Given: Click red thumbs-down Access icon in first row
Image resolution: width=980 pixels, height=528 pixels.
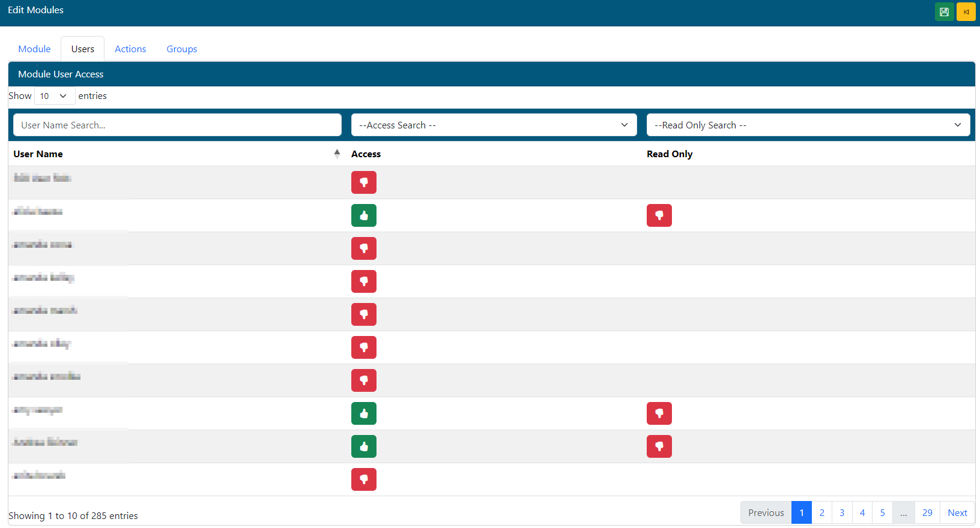Looking at the screenshot, I should [x=364, y=182].
